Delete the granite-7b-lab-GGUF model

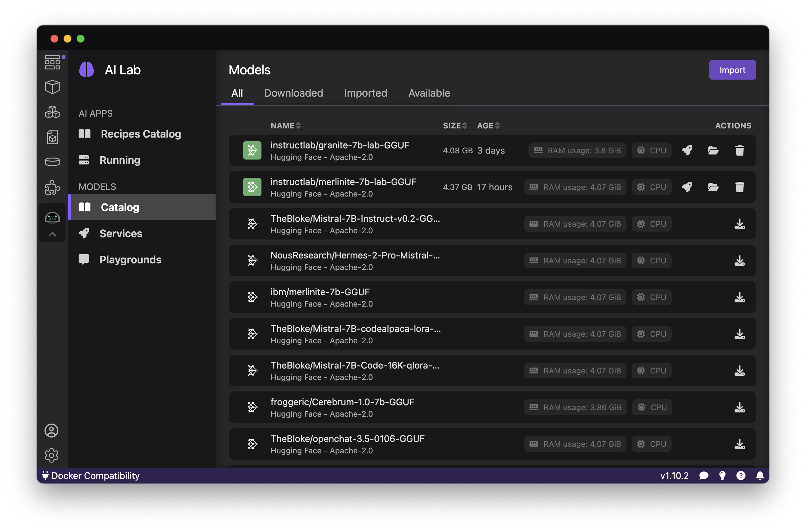739,150
